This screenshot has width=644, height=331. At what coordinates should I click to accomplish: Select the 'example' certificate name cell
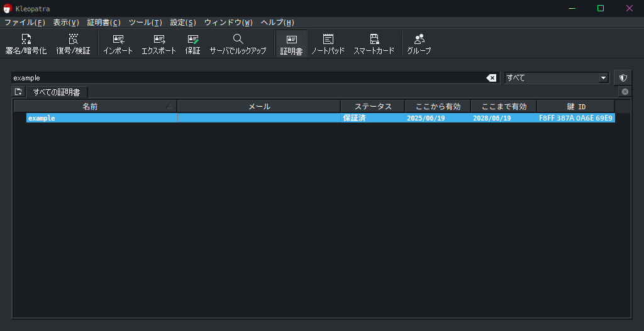coord(102,118)
